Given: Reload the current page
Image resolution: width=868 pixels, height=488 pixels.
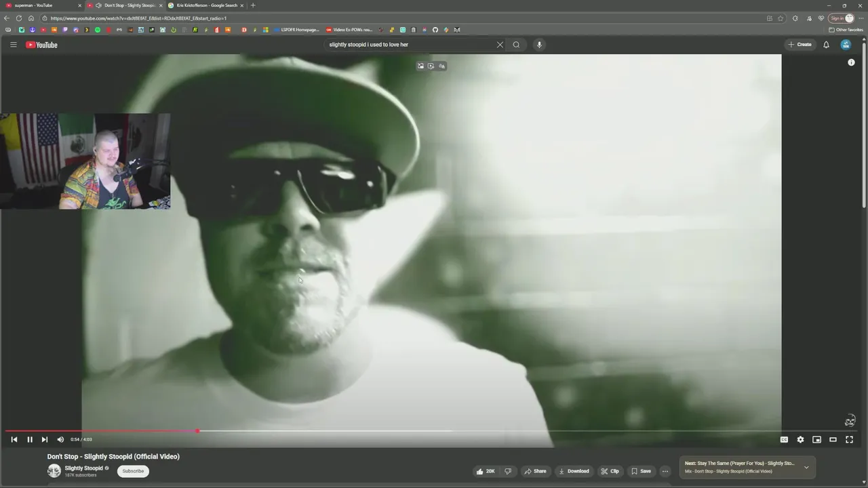Looking at the screenshot, I should pyautogui.click(x=19, y=18).
